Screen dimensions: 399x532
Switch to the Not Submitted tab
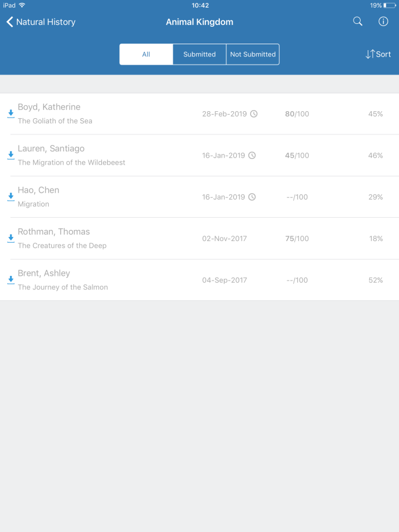tap(253, 54)
